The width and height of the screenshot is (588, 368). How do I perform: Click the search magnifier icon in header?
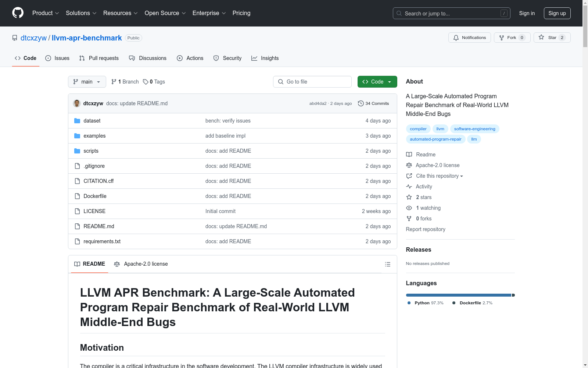click(399, 13)
